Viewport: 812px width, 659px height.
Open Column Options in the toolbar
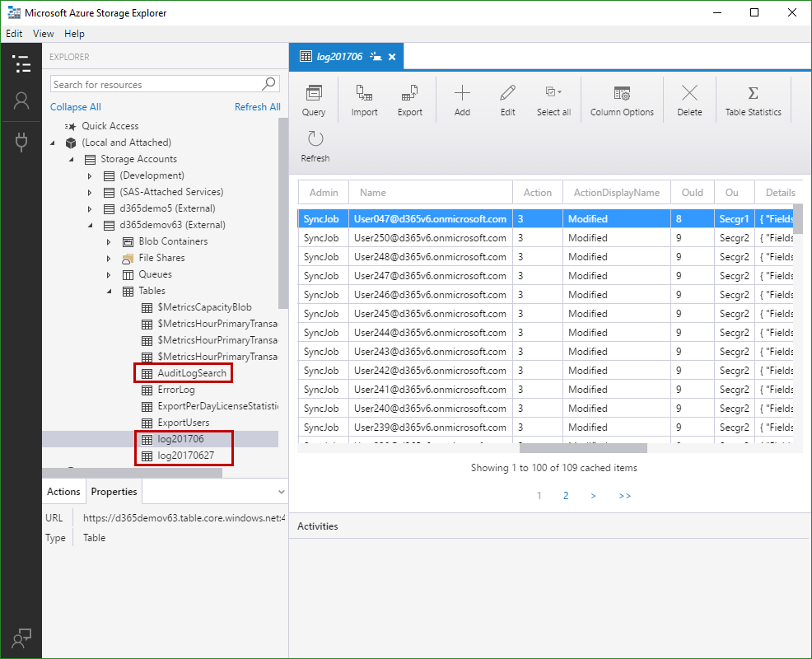(x=622, y=93)
